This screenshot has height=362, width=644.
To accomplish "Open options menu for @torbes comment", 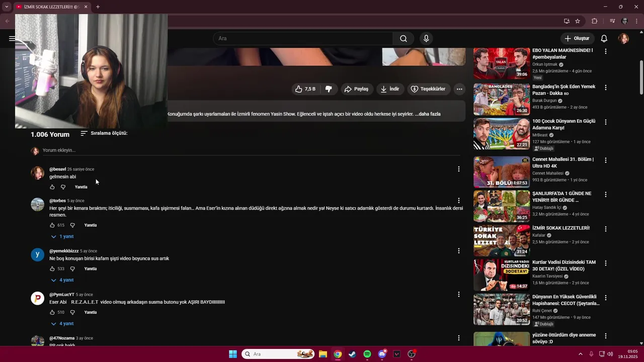I will [458, 201].
